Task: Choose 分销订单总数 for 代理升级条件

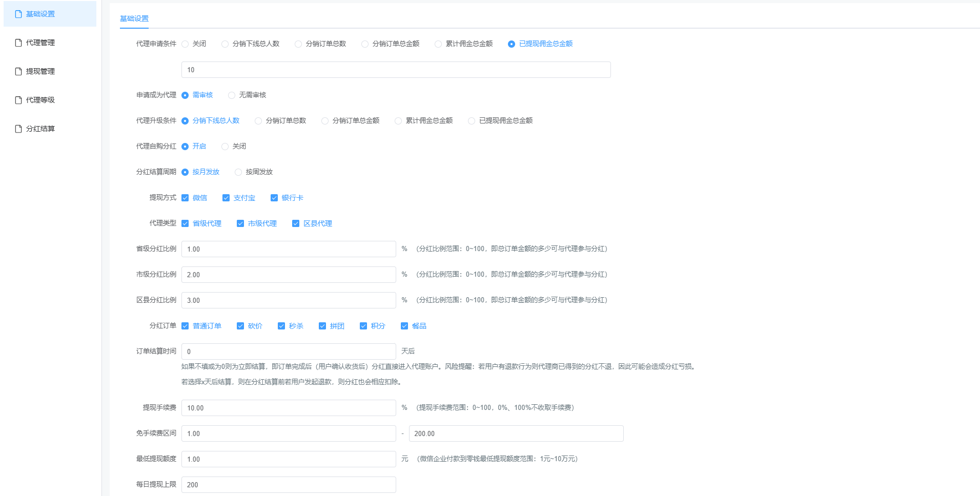Action: pos(258,121)
